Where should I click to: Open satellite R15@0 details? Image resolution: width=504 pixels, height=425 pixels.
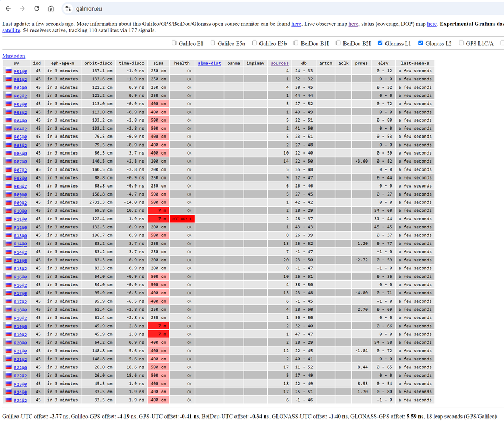(21, 260)
